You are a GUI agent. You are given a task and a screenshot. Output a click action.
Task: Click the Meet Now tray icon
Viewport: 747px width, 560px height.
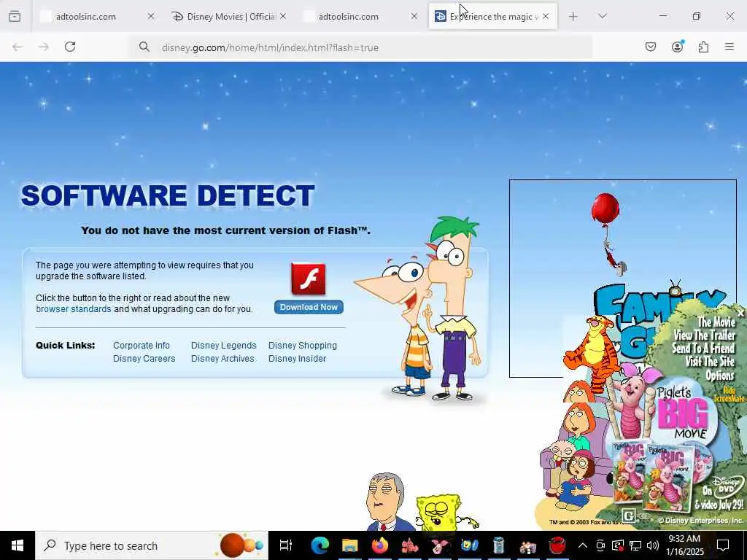pos(600,545)
